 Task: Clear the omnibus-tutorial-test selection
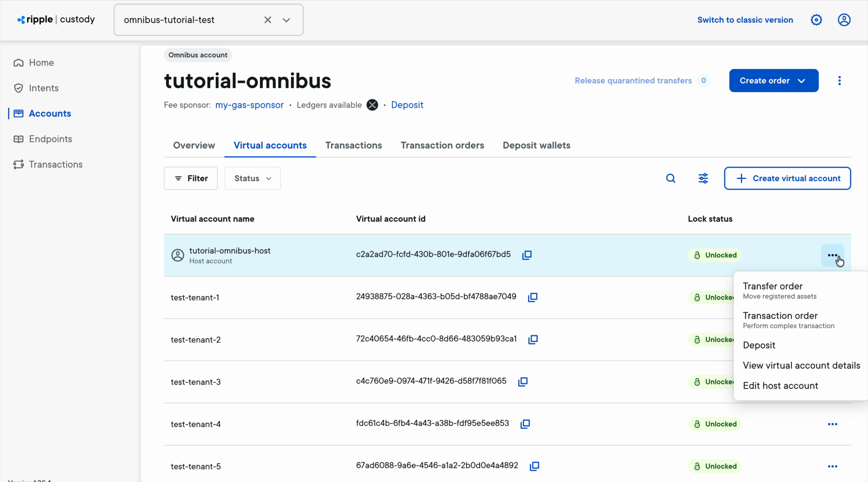coord(268,20)
